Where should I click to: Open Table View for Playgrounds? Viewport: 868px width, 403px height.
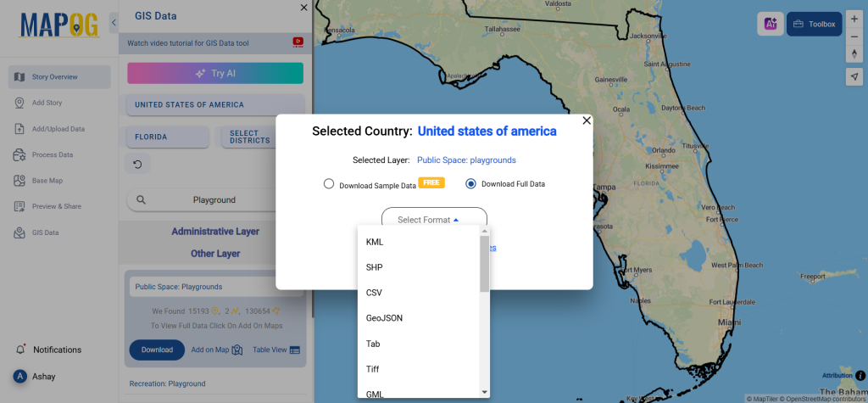[276, 350]
